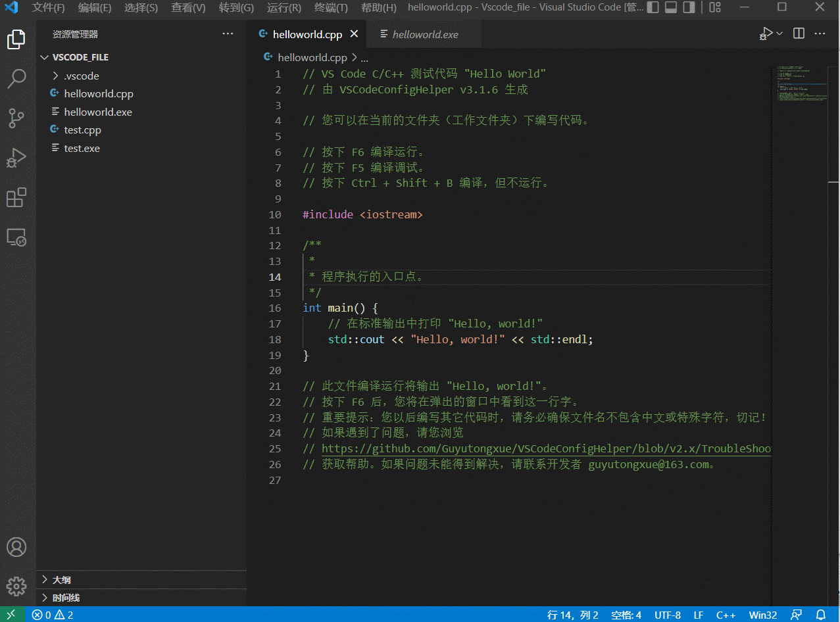
Task: Open the Manage settings gear
Action: pos(16,586)
